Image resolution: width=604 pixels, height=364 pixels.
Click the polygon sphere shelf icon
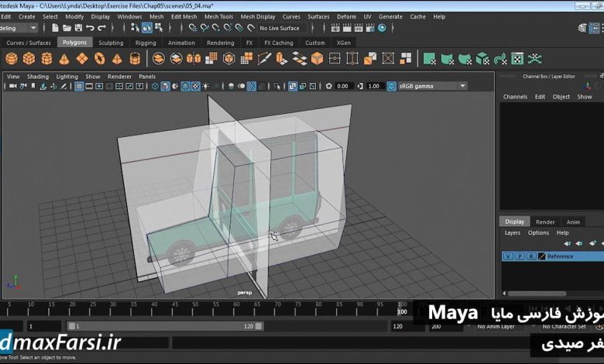(x=12, y=59)
